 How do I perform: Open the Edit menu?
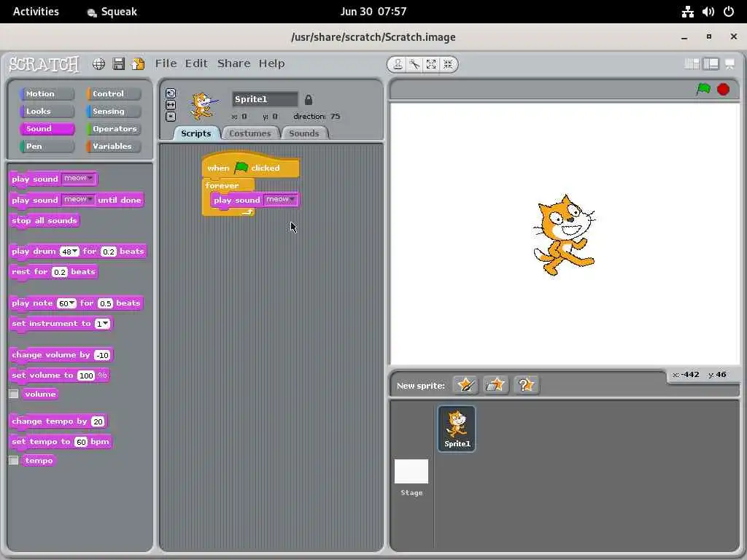pyautogui.click(x=196, y=63)
